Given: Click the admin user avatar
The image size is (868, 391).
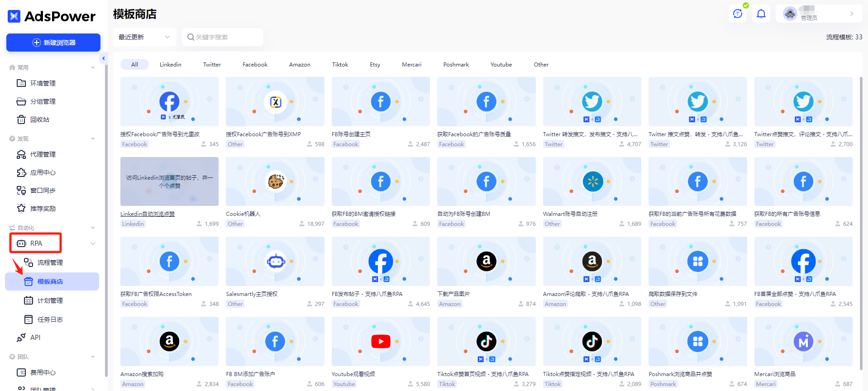Looking at the screenshot, I should 790,14.
